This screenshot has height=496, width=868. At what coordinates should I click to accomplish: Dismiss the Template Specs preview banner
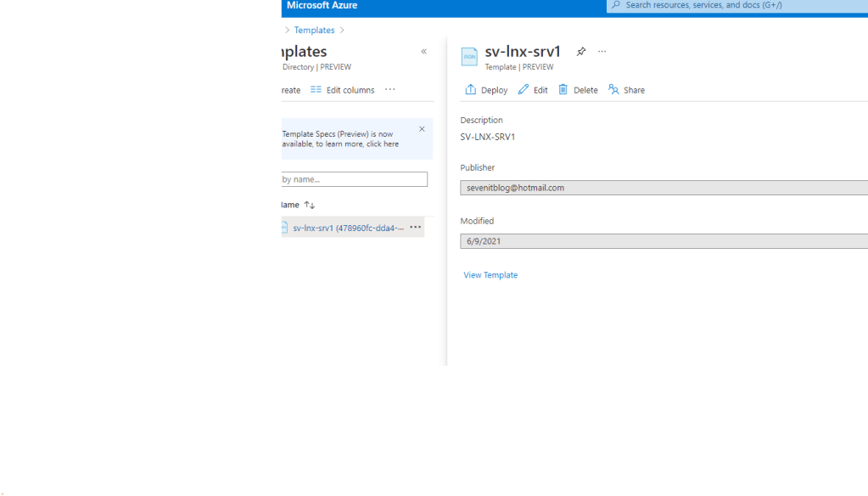point(422,129)
